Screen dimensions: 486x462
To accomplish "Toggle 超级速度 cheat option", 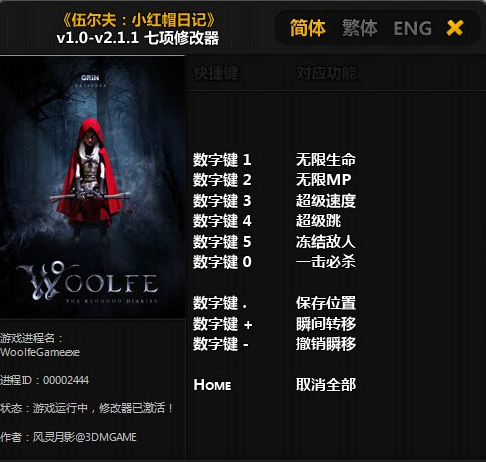I will click(326, 201).
